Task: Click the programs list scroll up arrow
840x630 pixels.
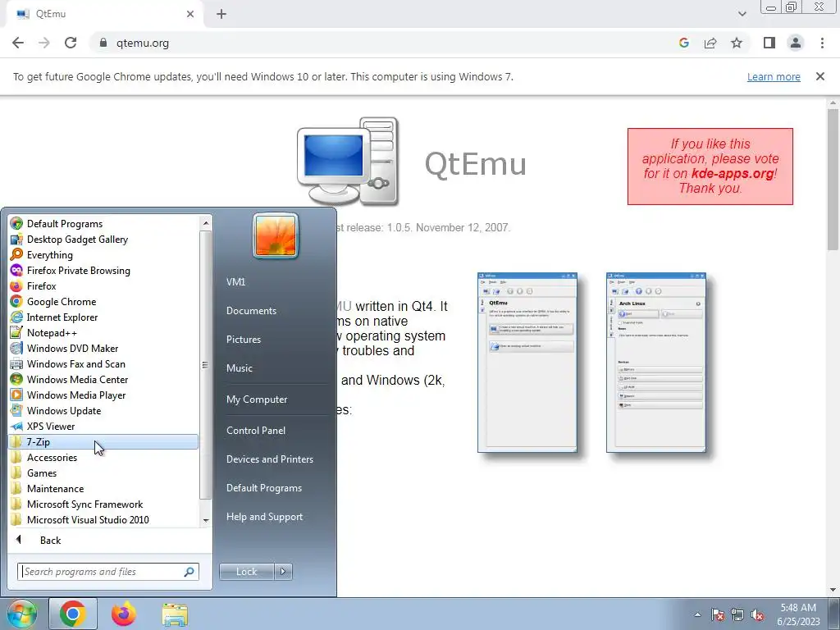Action: 206,222
